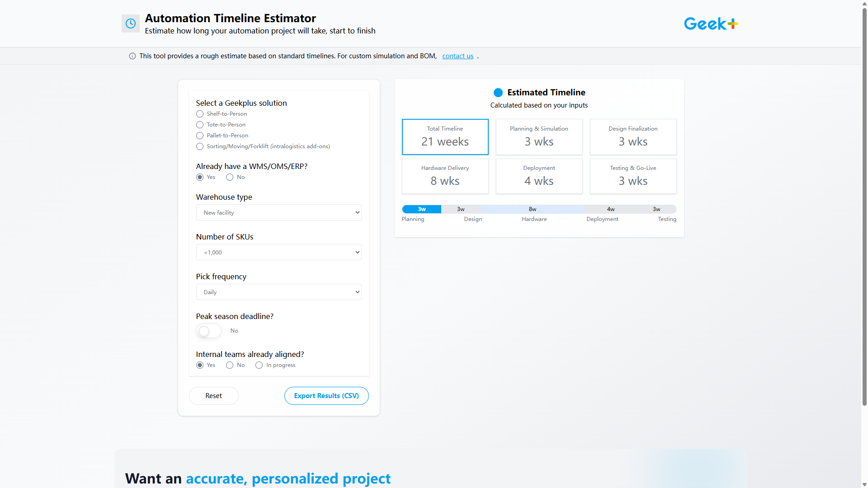Open the Number of SKUs dropdown
Viewport: 868px width, 488px height.
pyautogui.click(x=278, y=252)
